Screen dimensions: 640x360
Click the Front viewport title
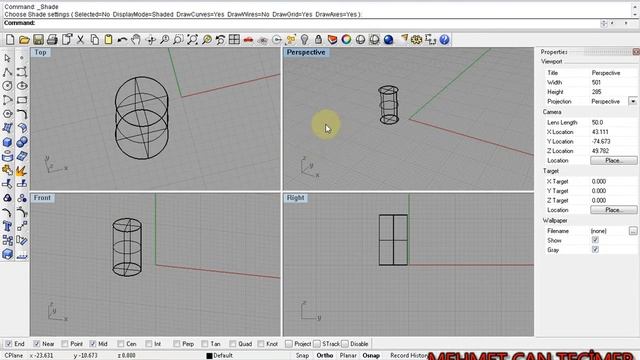(x=42, y=198)
